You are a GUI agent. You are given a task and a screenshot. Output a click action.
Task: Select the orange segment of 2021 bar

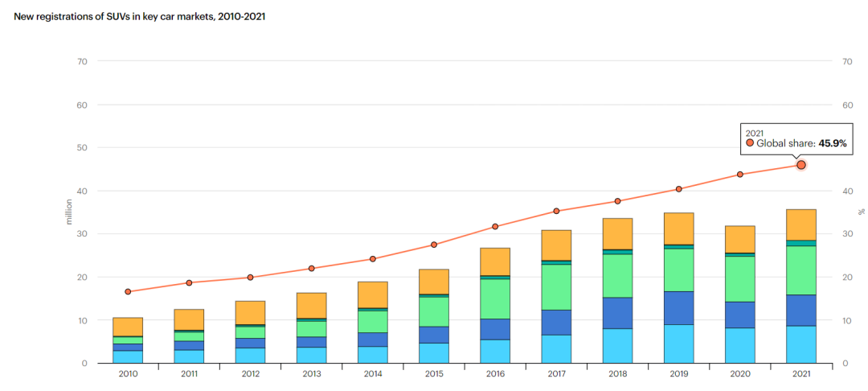pyautogui.click(x=800, y=224)
